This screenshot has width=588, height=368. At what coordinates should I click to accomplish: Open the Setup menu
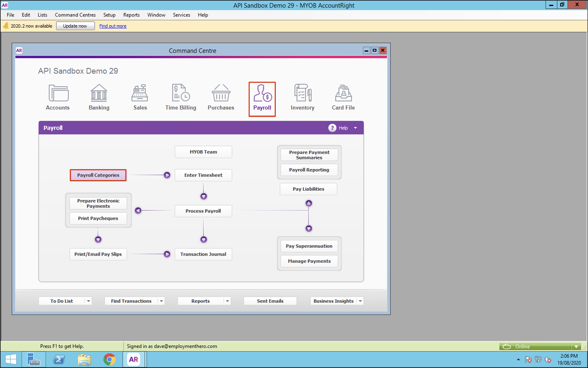[109, 15]
